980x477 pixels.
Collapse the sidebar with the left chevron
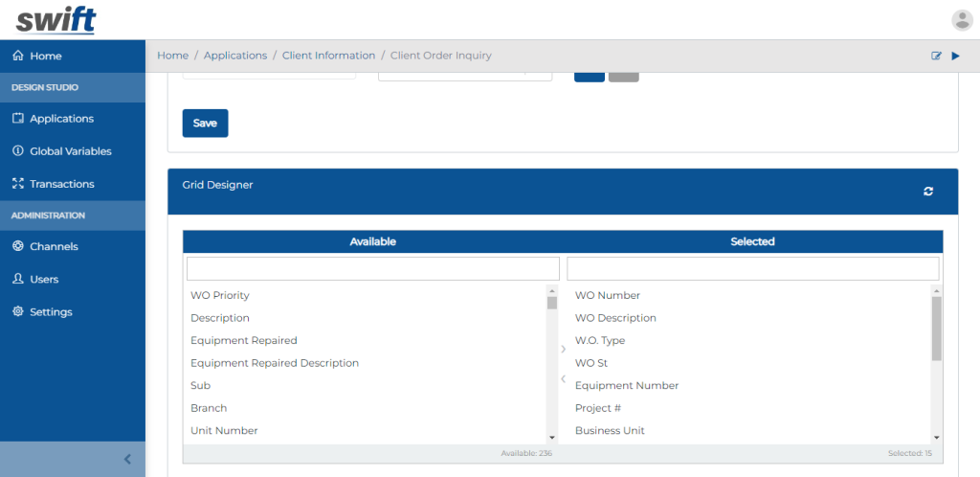(x=127, y=459)
